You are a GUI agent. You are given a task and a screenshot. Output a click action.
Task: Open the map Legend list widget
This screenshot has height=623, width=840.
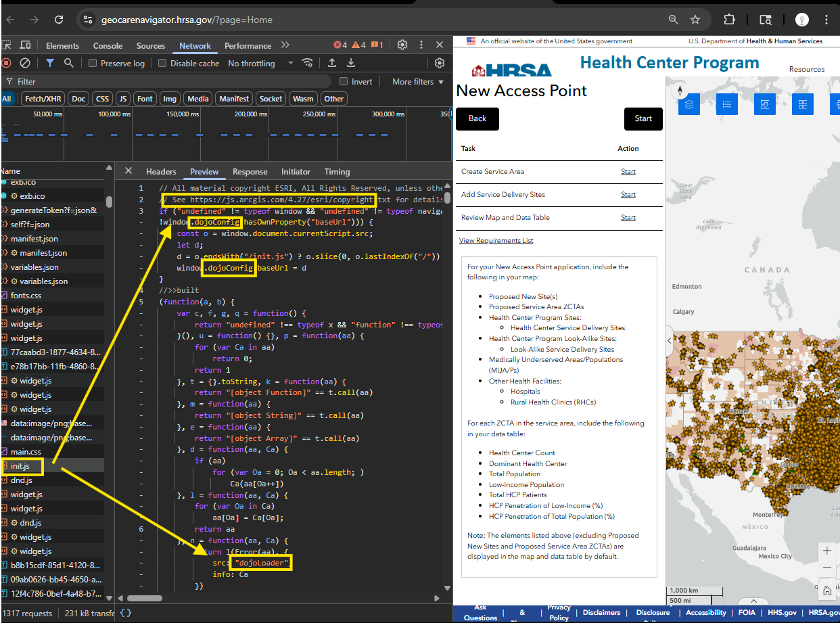(x=727, y=104)
